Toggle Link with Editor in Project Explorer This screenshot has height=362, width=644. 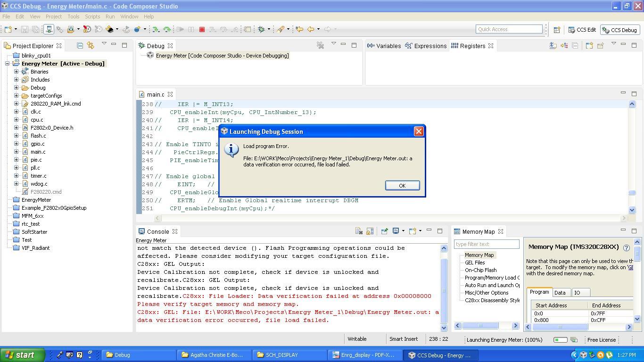[91, 46]
